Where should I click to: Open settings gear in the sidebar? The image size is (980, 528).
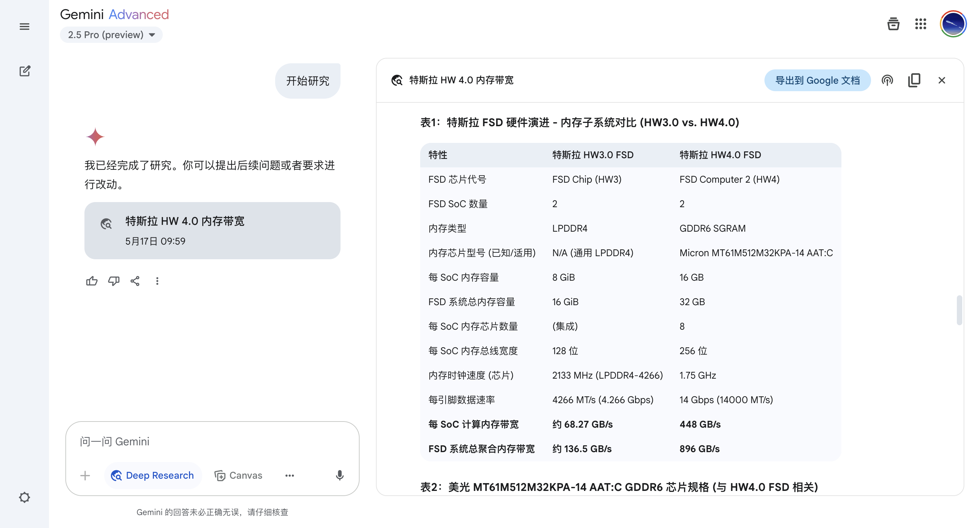(x=25, y=497)
